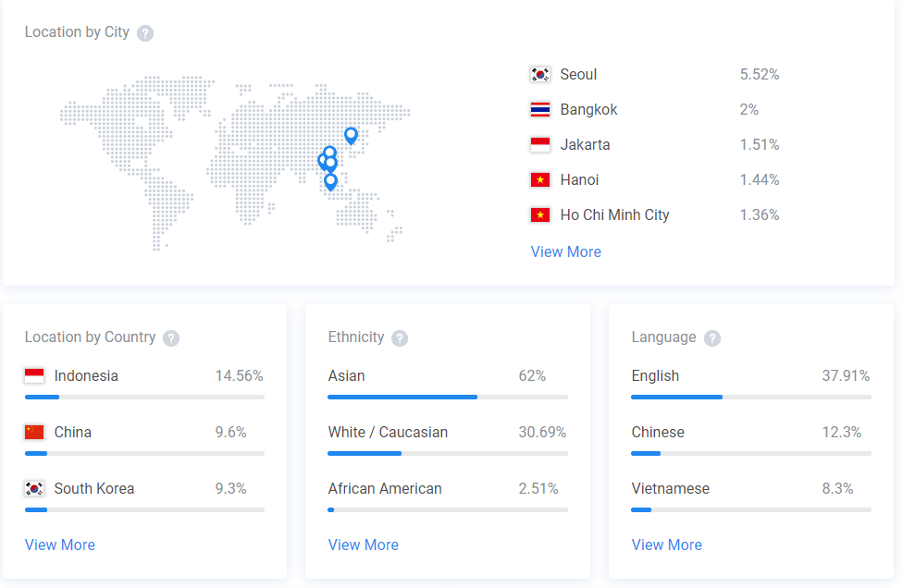
Task: Click the South Korea flag next to Seoul
Action: pyautogui.click(x=540, y=75)
